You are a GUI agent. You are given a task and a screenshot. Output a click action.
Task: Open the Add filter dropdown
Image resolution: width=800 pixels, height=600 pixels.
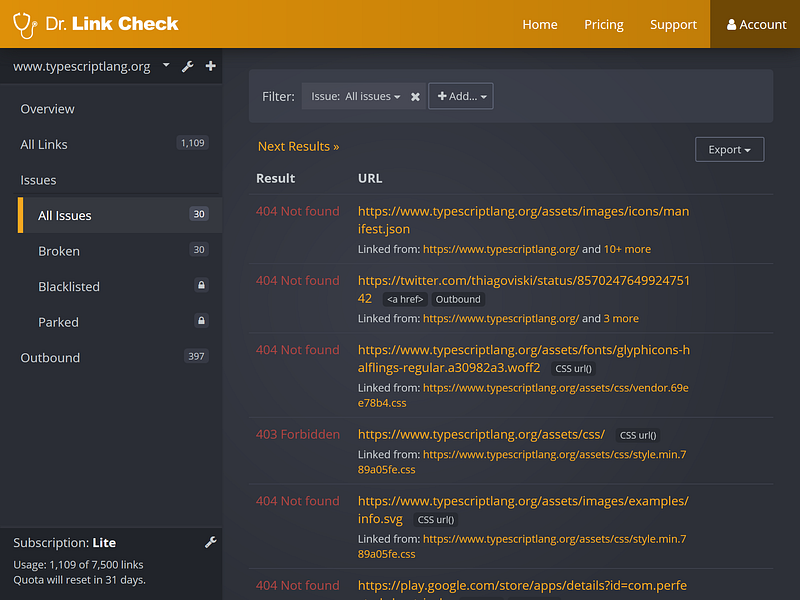[461, 96]
